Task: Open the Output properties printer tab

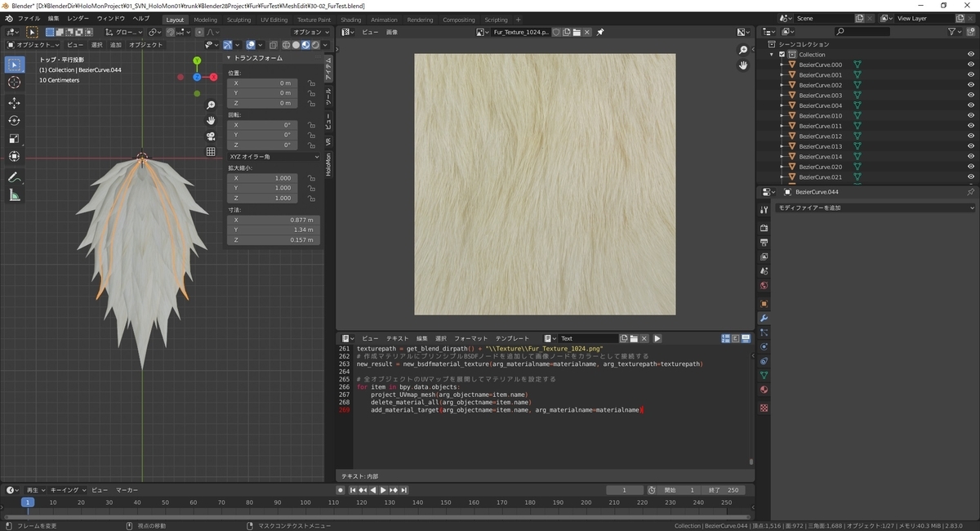Action: (x=764, y=243)
